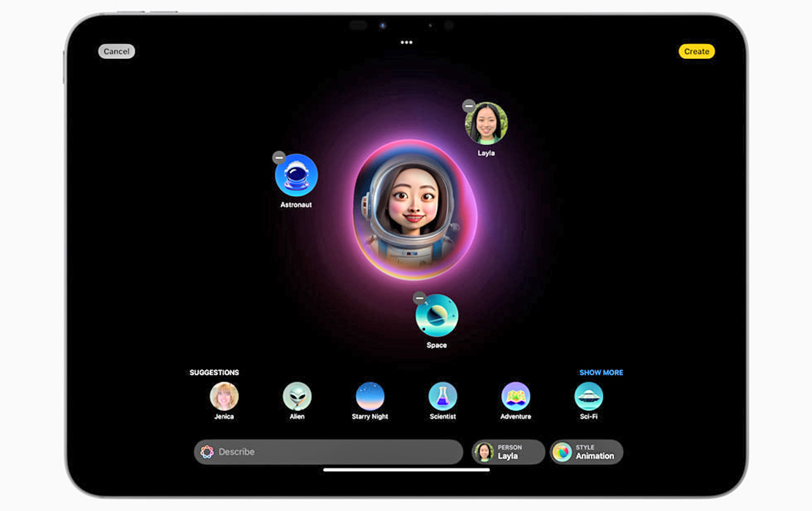The image size is (812, 511).
Task: Open the STYLE Animation selector
Action: coord(587,452)
